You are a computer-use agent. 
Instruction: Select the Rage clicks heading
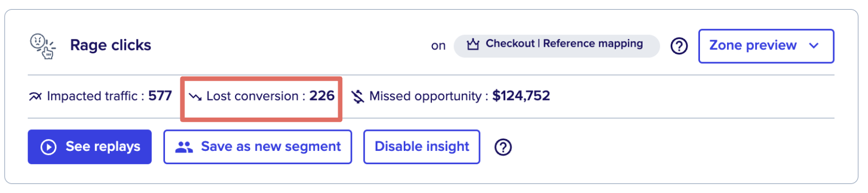[x=111, y=45]
